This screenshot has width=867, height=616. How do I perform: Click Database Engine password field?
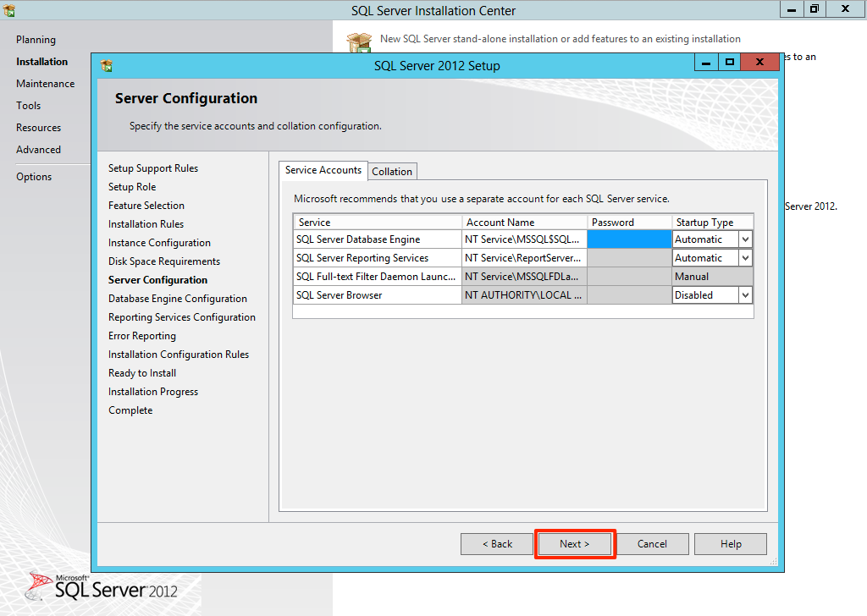(629, 239)
